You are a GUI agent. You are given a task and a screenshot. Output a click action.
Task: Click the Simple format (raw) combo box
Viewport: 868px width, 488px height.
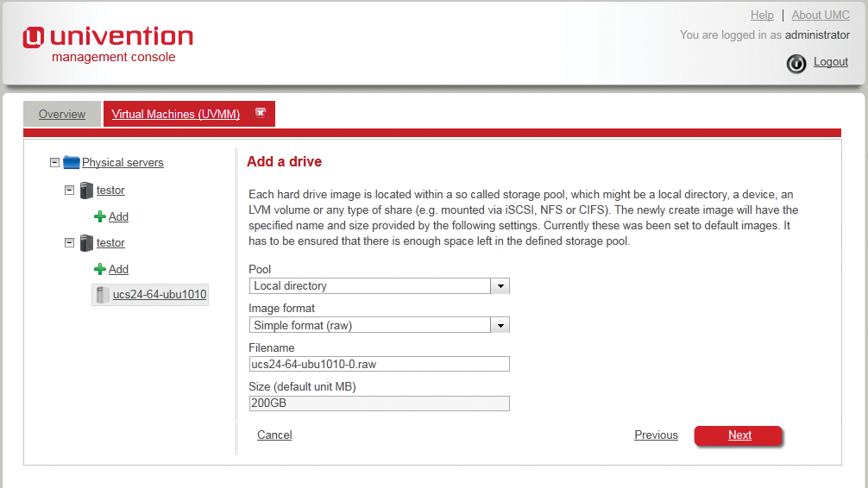(x=379, y=325)
